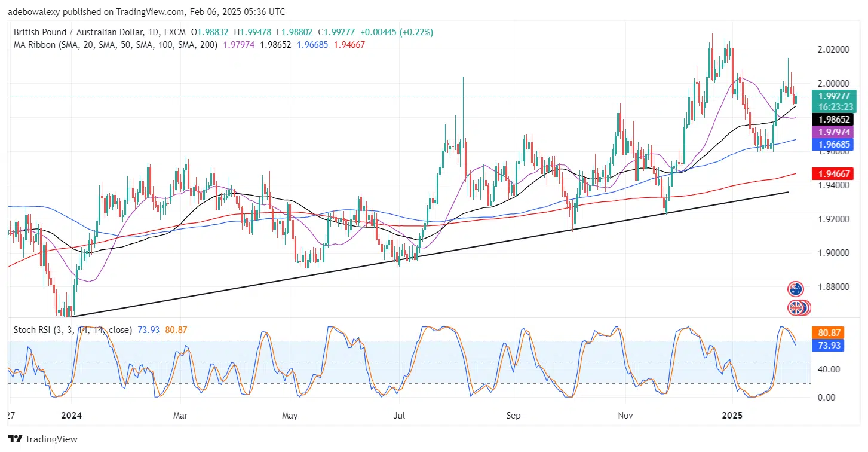This screenshot has width=868, height=452.
Task: Select the blue SMA 100 label 1.96685
Action: click(x=835, y=144)
